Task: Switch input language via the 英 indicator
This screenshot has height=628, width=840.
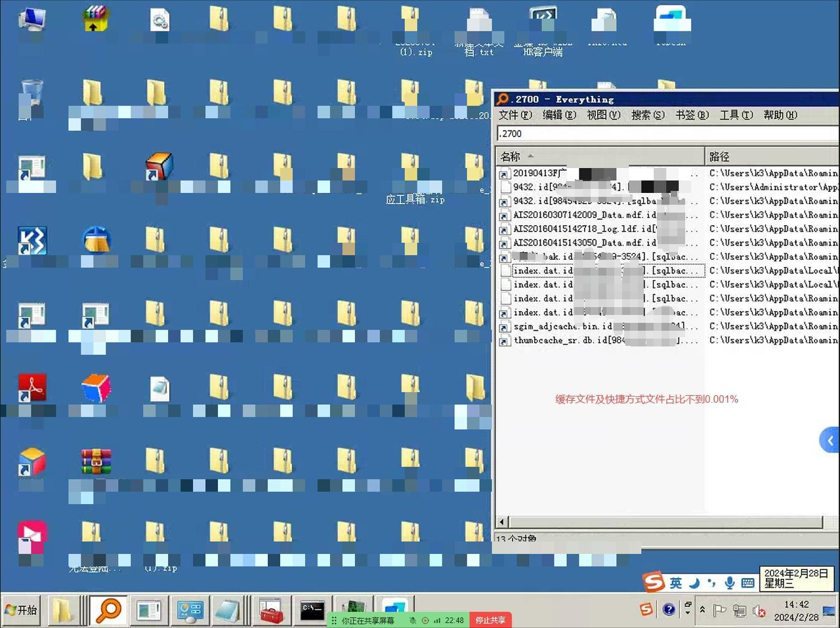Action: (x=675, y=581)
